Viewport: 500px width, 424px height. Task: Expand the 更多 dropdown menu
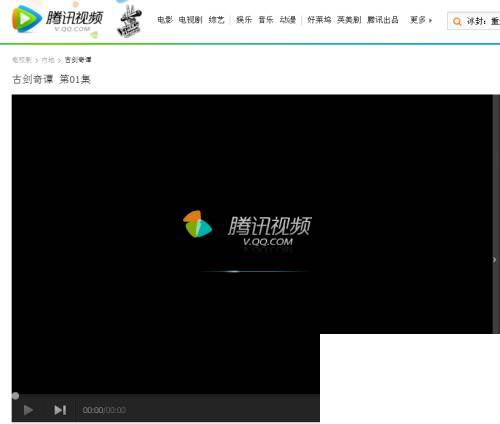click(420, 20)
